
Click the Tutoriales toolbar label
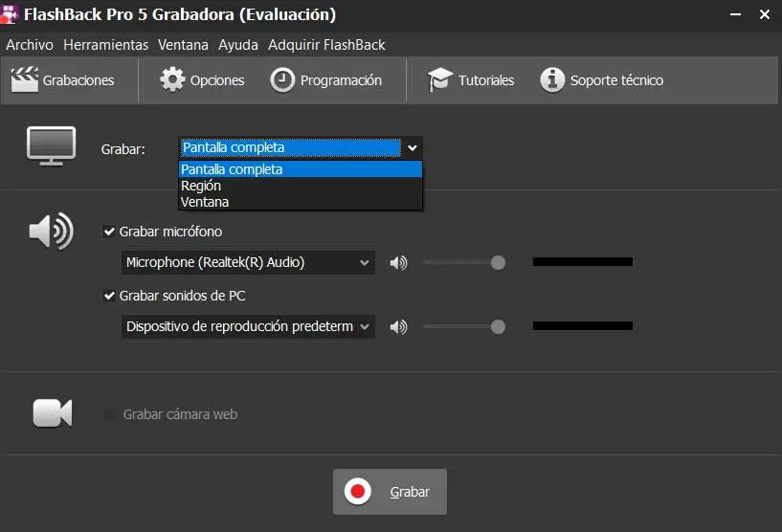pyautogui.click(x=485, y=80)
